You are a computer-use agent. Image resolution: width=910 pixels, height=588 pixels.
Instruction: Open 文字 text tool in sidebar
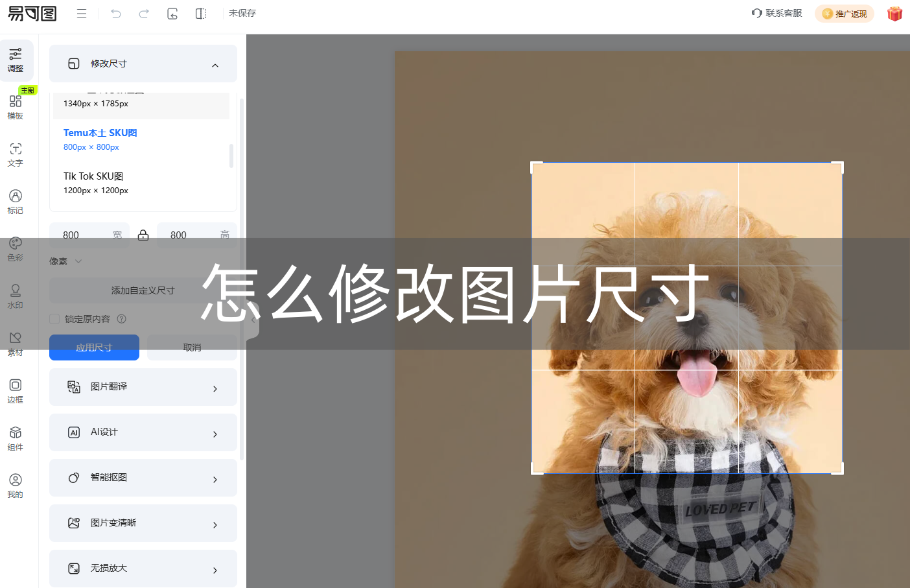tap(16, 155)
